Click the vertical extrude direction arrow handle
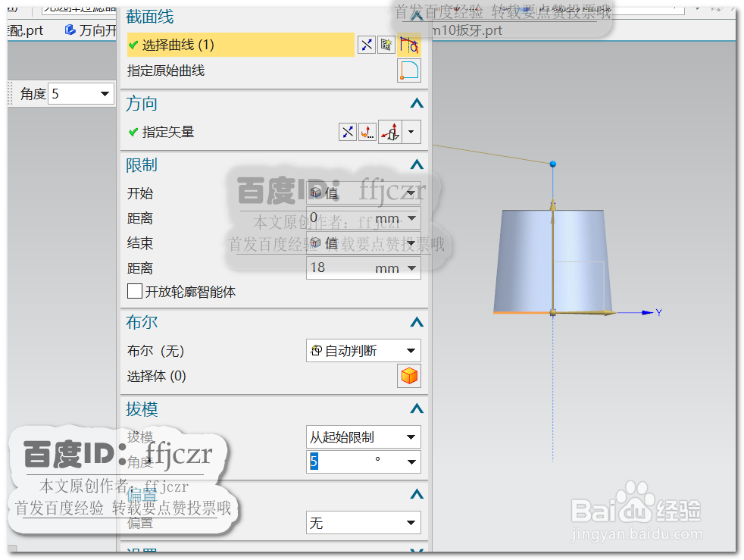Viewport: 744px width, 560px height. click(553, 205)
